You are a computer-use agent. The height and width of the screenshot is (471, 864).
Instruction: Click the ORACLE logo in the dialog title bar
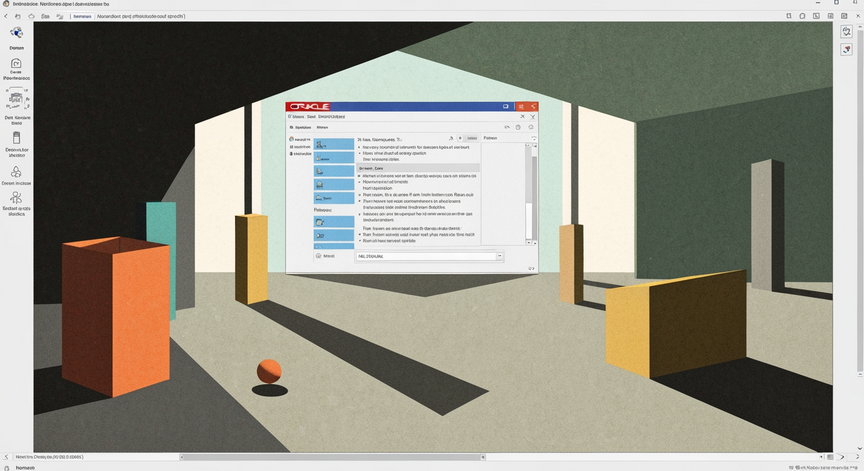pyautogui.click(x=309, y=106)
